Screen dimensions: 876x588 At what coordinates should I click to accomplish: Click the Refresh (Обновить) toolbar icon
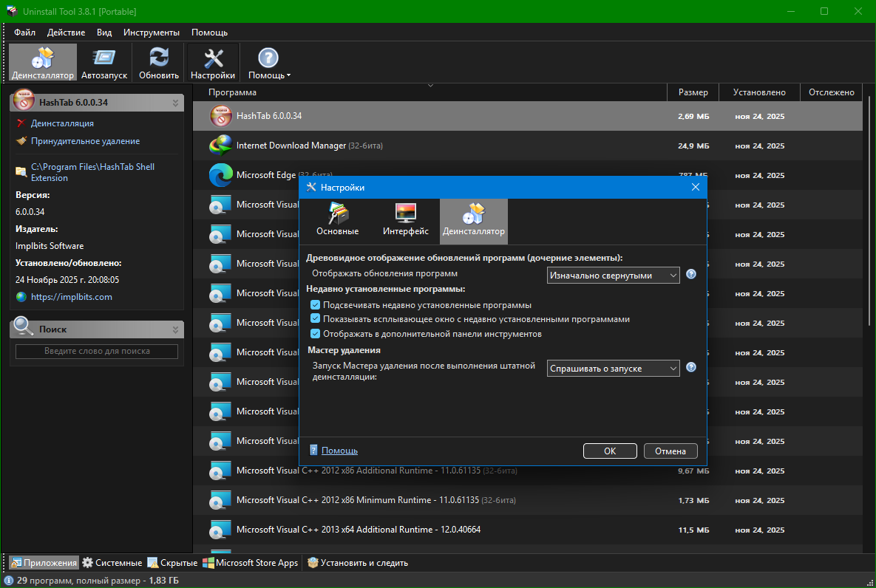point(159,59)
